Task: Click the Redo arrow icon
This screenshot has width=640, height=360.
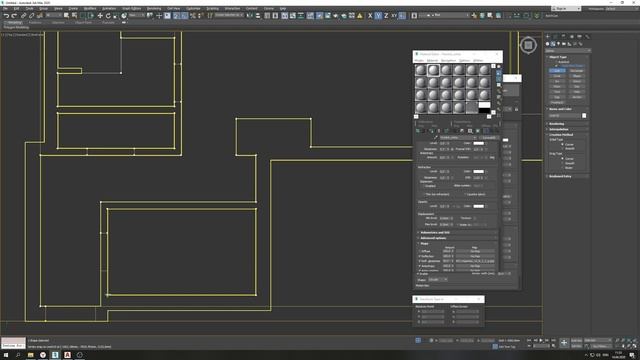Action: (14, 16)
